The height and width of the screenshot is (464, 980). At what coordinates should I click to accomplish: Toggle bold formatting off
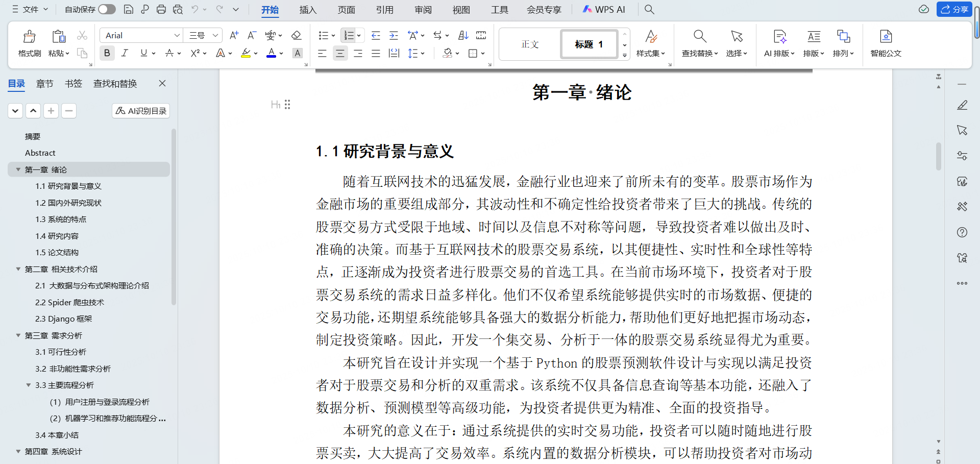tap(107, 53)
